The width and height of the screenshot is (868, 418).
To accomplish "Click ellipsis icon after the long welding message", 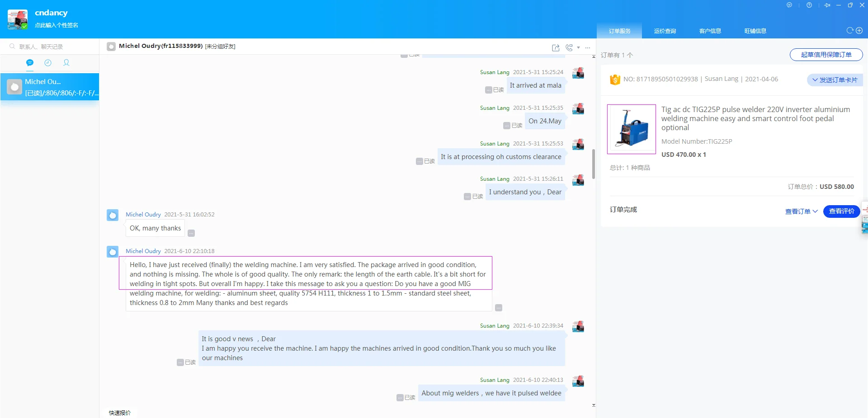I will [499, 308].
